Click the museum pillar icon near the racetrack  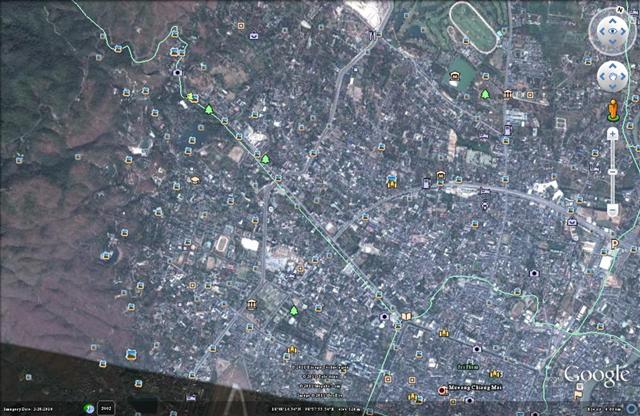508,94
